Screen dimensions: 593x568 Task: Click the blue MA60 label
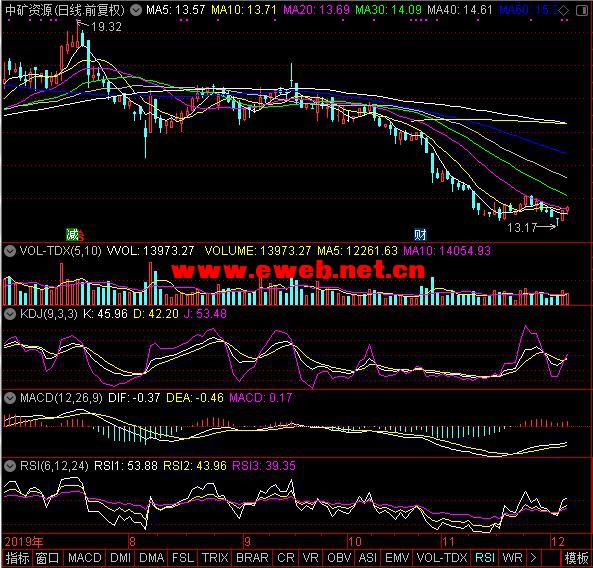(x=528, y=10)
